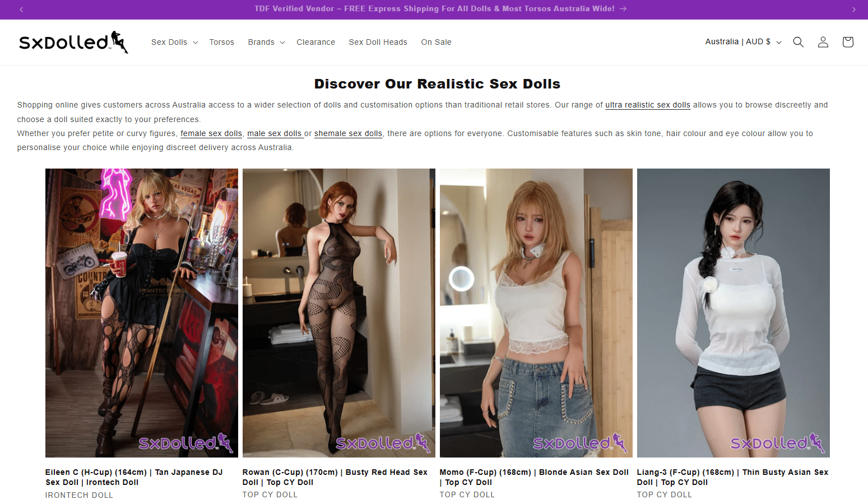Follow the 'shemale sex dolls' link

348,133
